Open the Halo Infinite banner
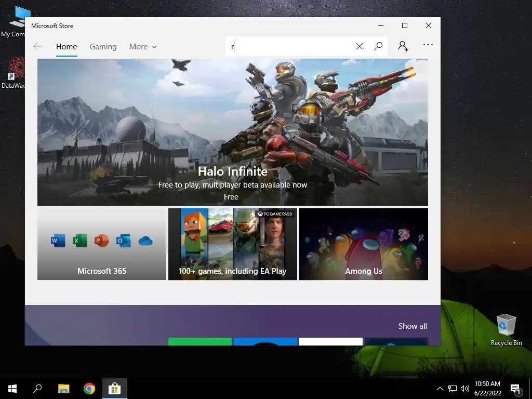 click(x=232, y=132)
